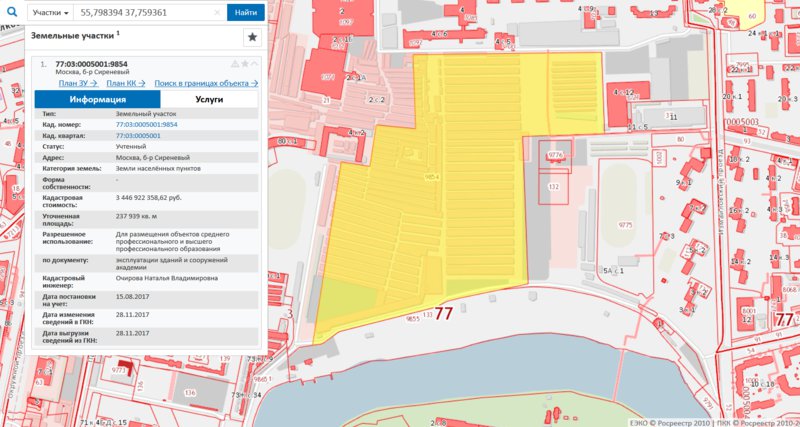Screen dimensions: 800x427
Task: Switch to the Услуги tab
Action: click(x=209, y=99)
